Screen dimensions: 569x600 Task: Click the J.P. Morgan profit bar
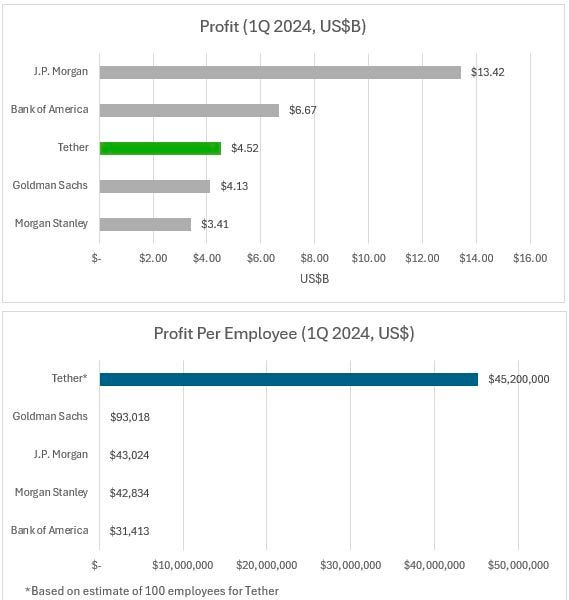[x=280, y=72]
